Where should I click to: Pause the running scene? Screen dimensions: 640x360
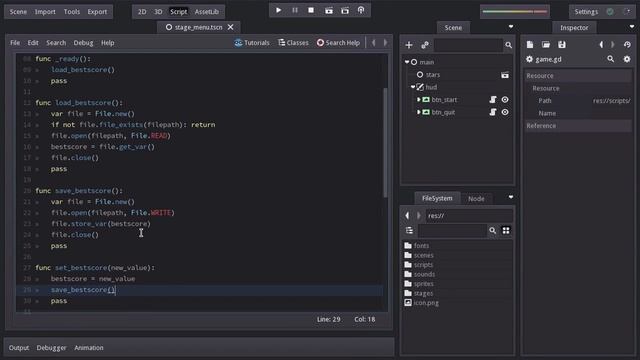coord(295,10)
